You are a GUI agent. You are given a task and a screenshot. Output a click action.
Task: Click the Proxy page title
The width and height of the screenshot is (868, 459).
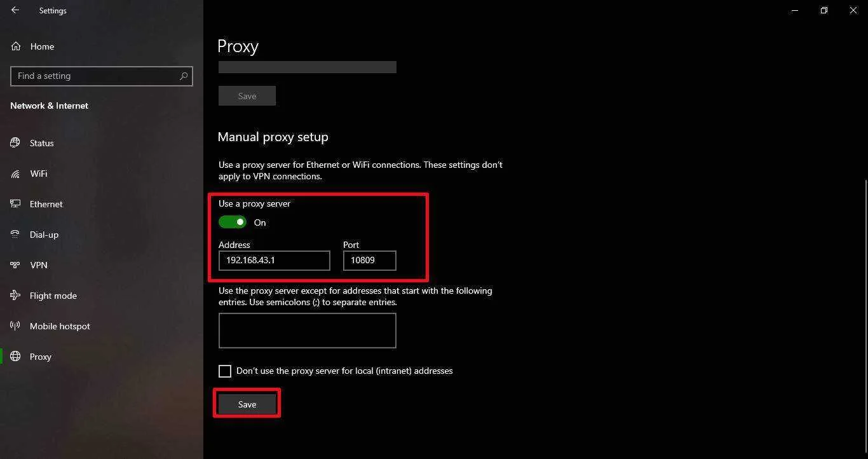pyautogui.click(x=238, y=46)
